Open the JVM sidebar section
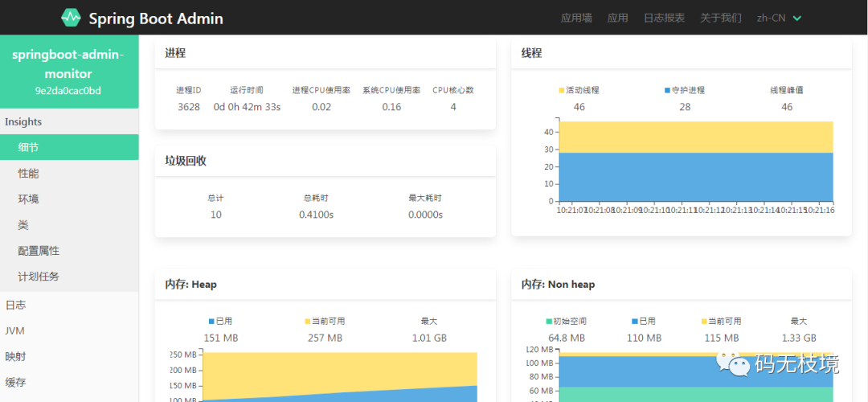The width and height of the screenshot is (868, 402). click(x=15, y=330)
